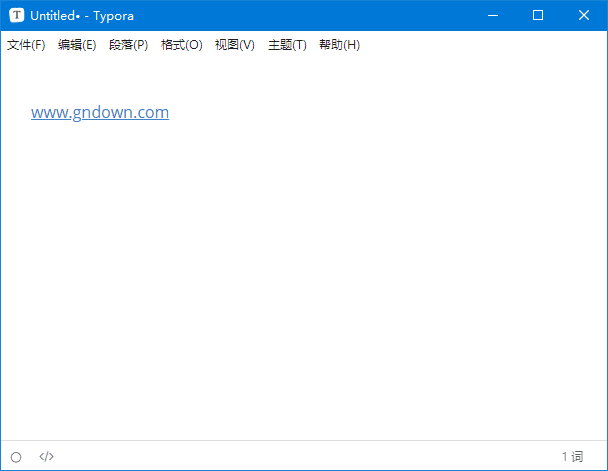
Task: Enable source code mode with </> icon
Action: point(47,457)
